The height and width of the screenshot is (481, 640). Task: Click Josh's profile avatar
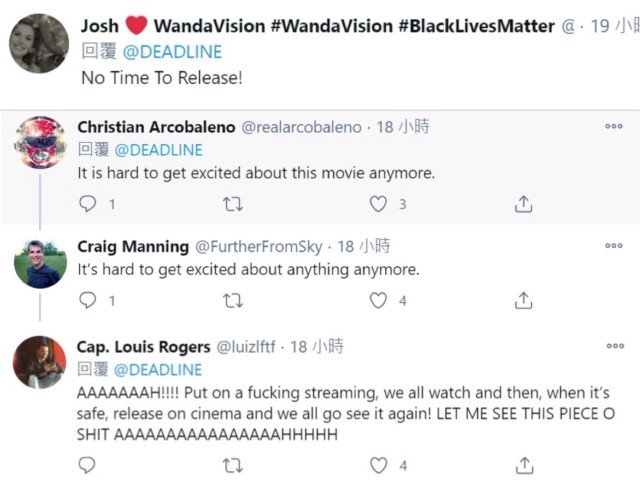39,43
